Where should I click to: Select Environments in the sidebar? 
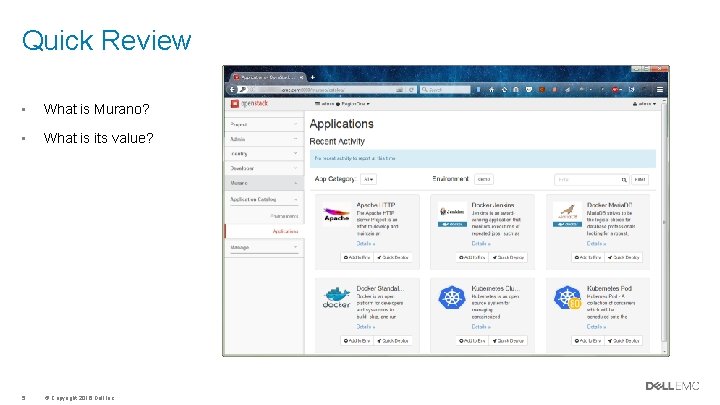(x=284, y=216)
